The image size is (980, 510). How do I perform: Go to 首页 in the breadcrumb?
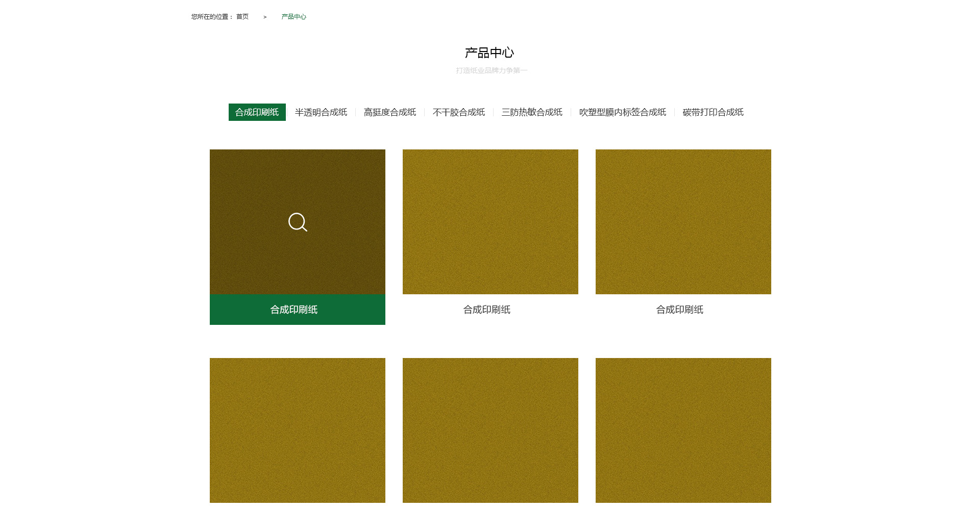pos(242,17)
